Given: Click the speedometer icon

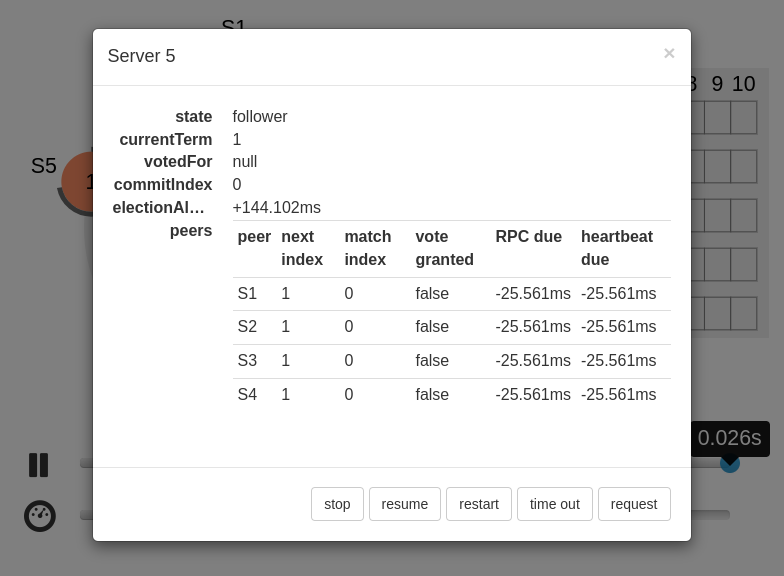Looking at the screenshot, I should point(40,516).
